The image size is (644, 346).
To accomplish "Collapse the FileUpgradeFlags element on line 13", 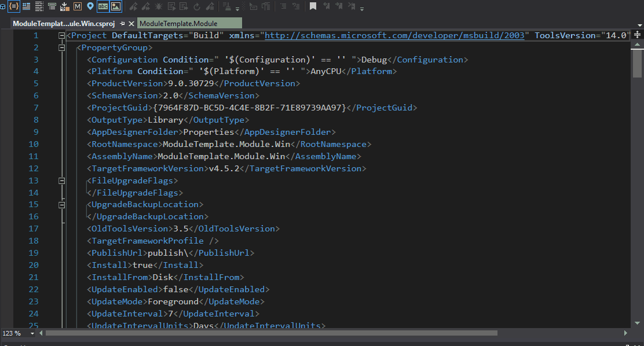I will (61, 181).
